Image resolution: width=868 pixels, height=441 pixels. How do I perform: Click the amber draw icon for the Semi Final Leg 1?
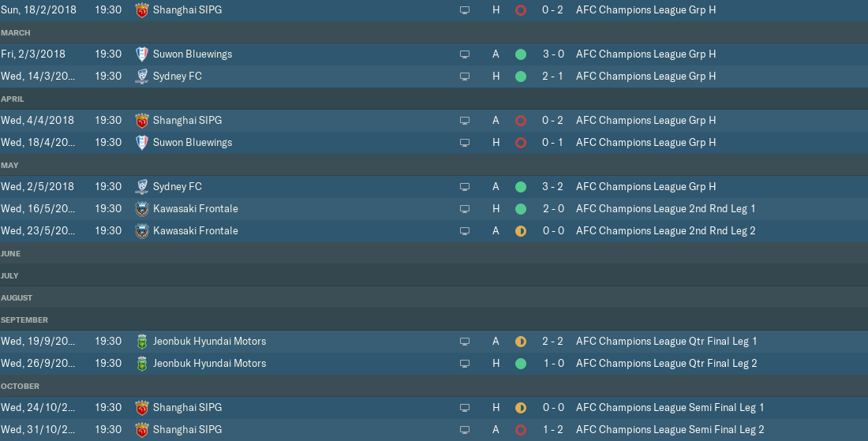click(x=520, y=408)
